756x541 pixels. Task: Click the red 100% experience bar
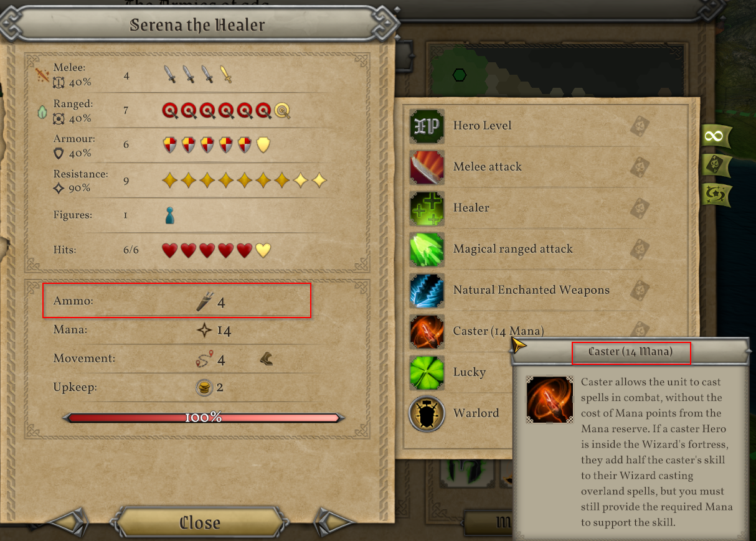point(203,418)
